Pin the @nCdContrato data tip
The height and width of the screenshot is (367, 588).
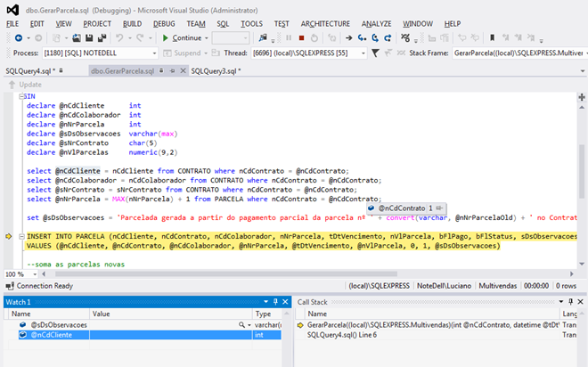[440, 208]
